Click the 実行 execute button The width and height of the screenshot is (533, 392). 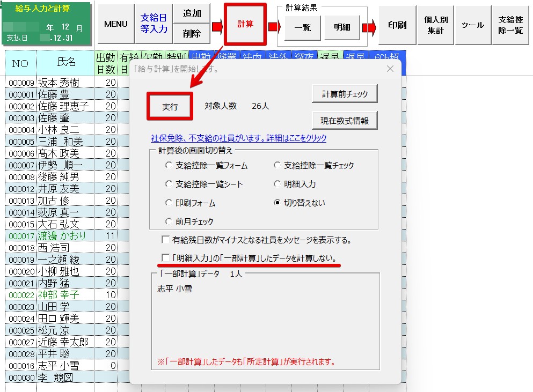170,107
